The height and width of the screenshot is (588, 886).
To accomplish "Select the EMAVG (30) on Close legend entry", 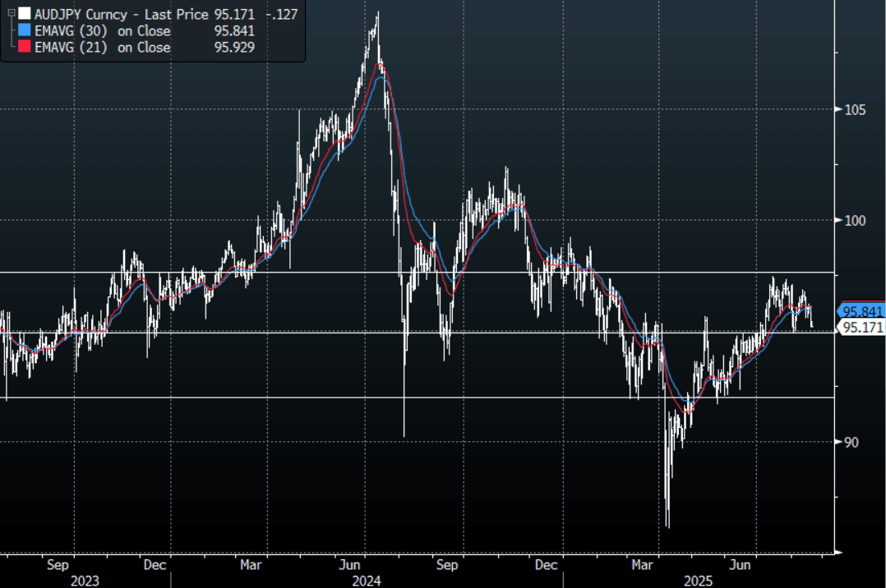I will click(102, 31).
